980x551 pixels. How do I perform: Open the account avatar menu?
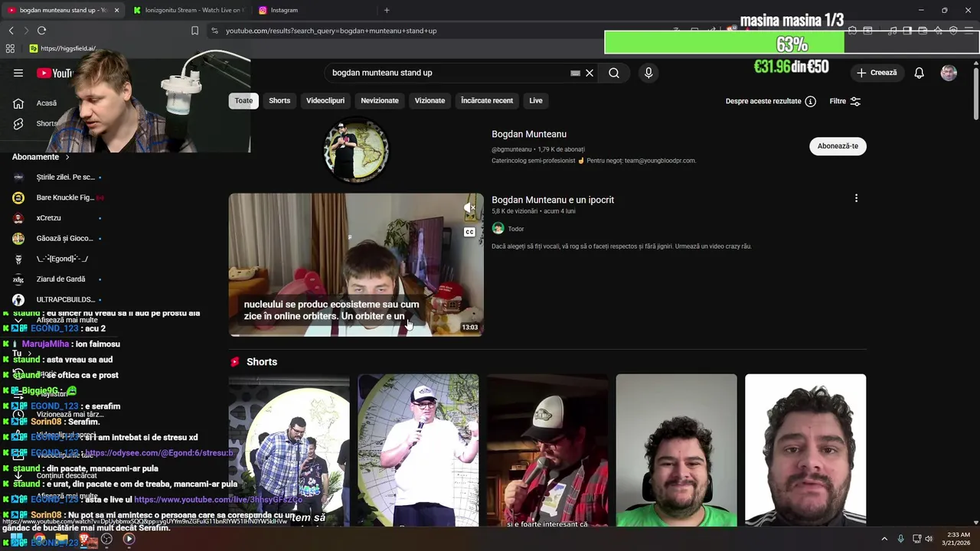tap(949, 73)
